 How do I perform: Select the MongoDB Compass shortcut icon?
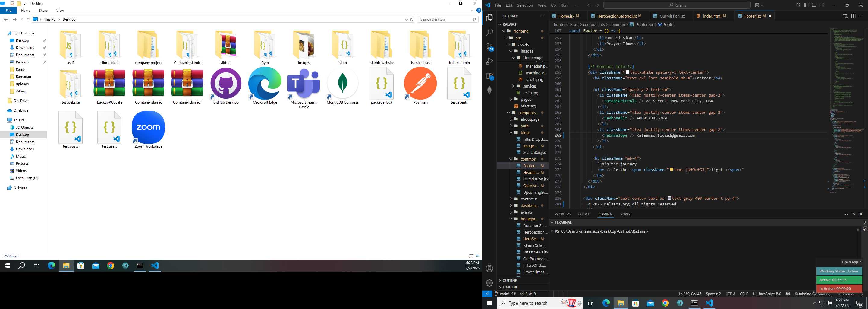(x=342, y=86)
